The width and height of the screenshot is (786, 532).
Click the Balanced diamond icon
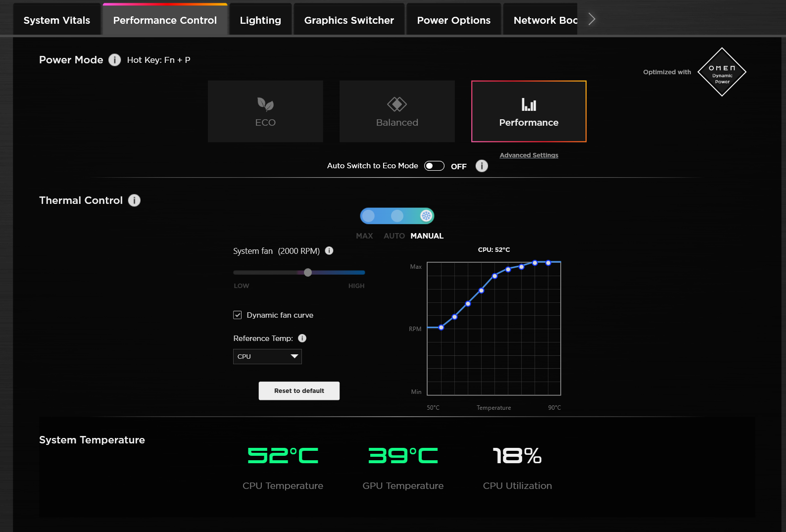[397, 104]
